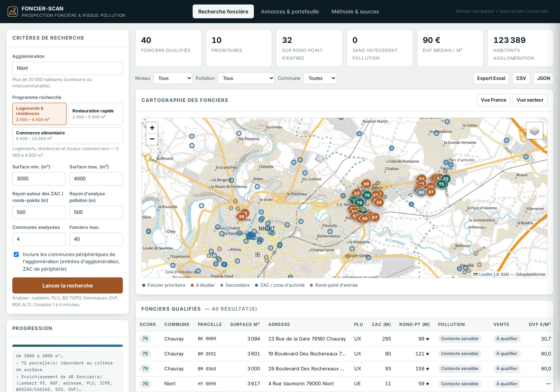Select the row for parcelle BK 0089
The width and height of the screenshot is (560, 392).
point(344,339)
